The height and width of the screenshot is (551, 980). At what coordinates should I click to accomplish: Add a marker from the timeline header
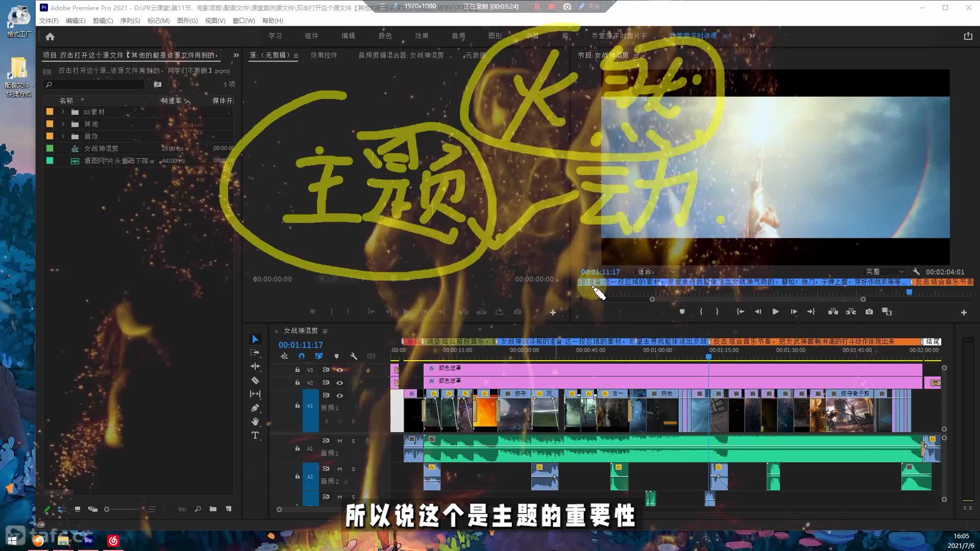tap(336, 356)
